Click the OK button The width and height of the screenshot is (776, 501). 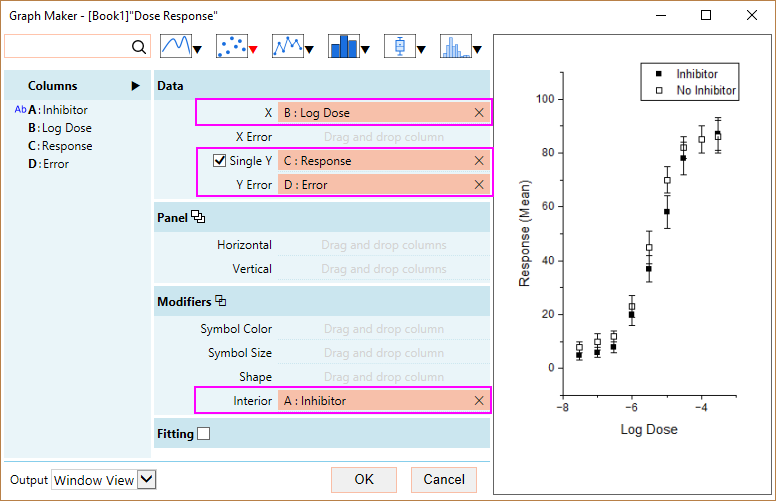pos(364,480)
